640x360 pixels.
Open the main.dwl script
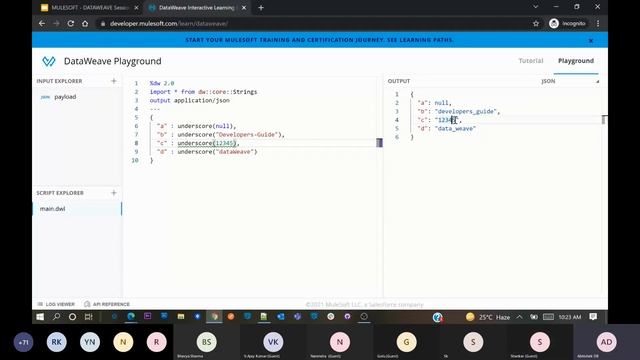[x=53, y=209]
